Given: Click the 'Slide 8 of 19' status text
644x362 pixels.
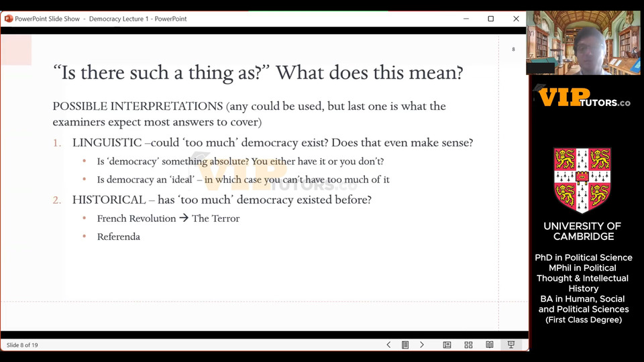Looking at the screenshot, I should pyautogui.click(x=22, y=345).
